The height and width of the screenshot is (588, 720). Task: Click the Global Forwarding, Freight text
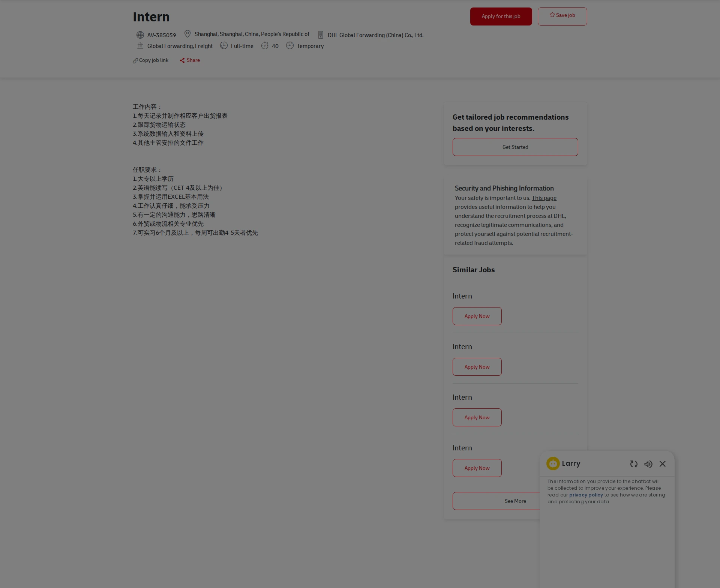(180, 46)
